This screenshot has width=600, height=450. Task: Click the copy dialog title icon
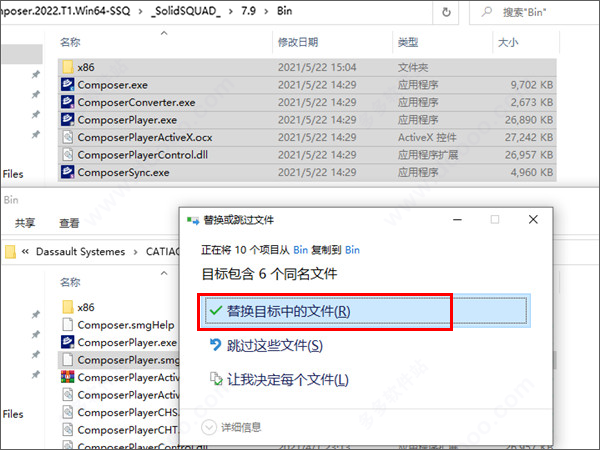click(x=193, y=220)
